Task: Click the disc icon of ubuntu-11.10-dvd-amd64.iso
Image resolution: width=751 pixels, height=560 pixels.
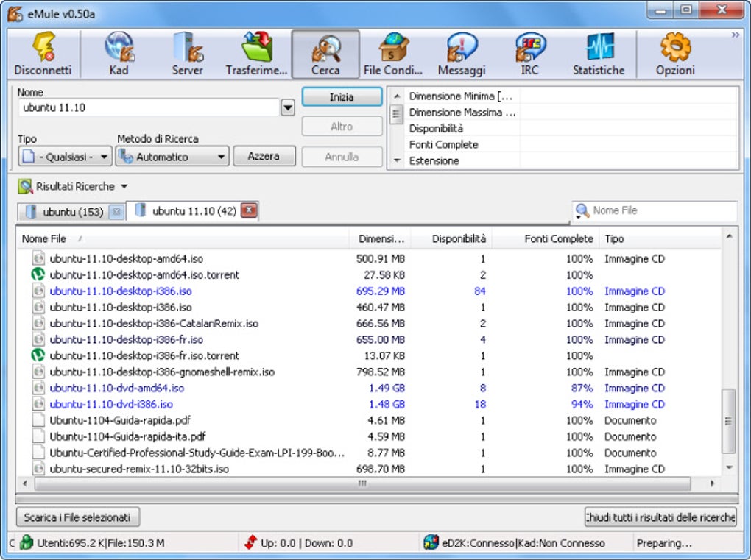Action: coord(38,388)
